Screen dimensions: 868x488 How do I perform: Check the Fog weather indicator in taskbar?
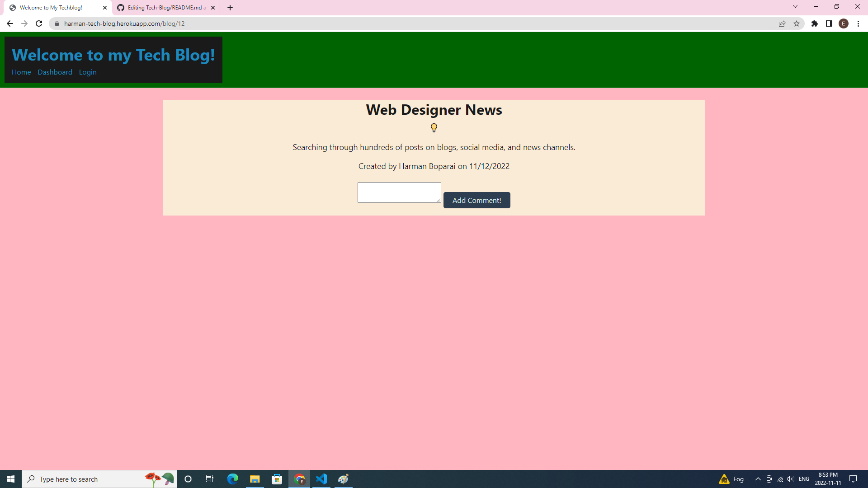click(731, 479)
